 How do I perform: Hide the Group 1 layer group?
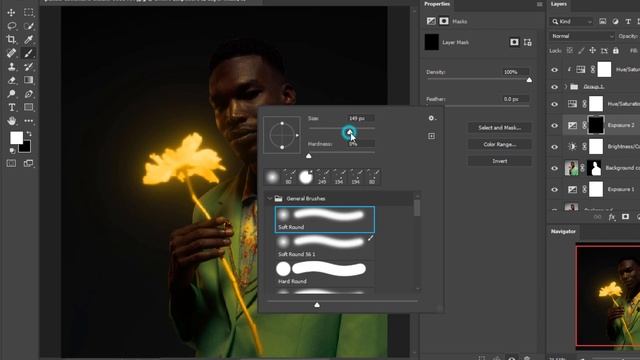tap(554, 87)
